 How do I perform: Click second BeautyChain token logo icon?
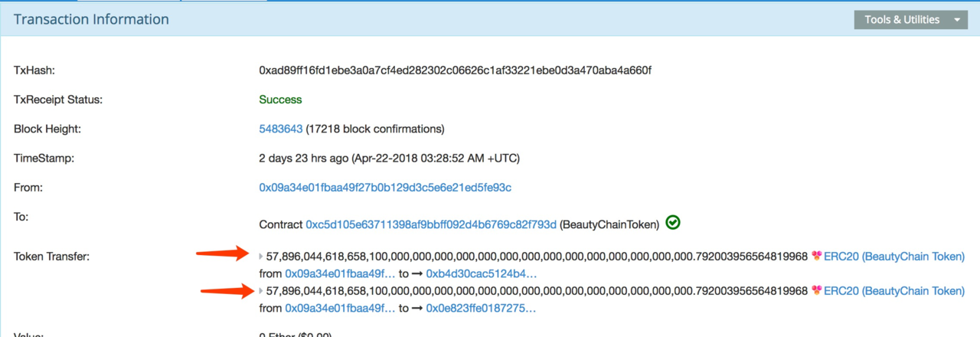click(x=816, y=290)
